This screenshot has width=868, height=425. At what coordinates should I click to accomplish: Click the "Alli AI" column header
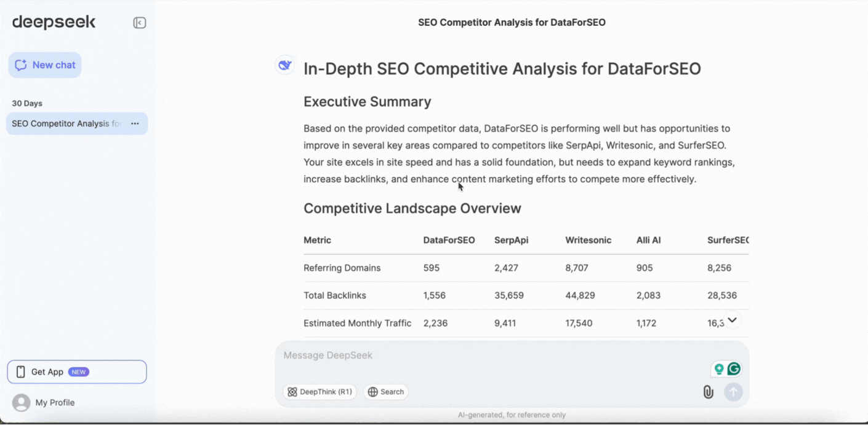tap(649, 240)
